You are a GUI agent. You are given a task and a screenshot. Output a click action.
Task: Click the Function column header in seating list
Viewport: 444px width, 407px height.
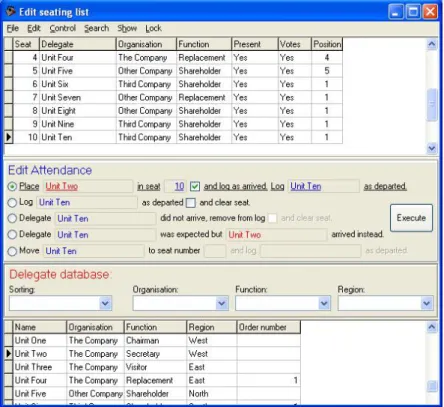[x=204, y=44]
